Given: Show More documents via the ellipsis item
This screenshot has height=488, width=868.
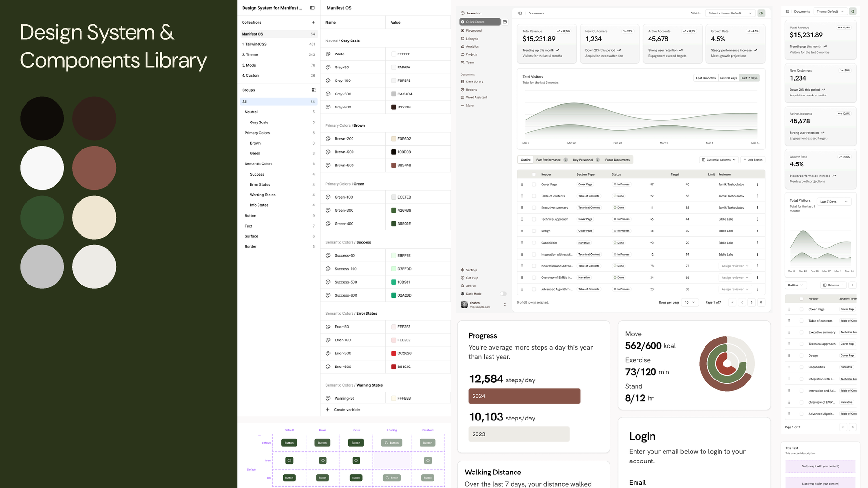Looking at the screenshot, I should pos(467,105).
